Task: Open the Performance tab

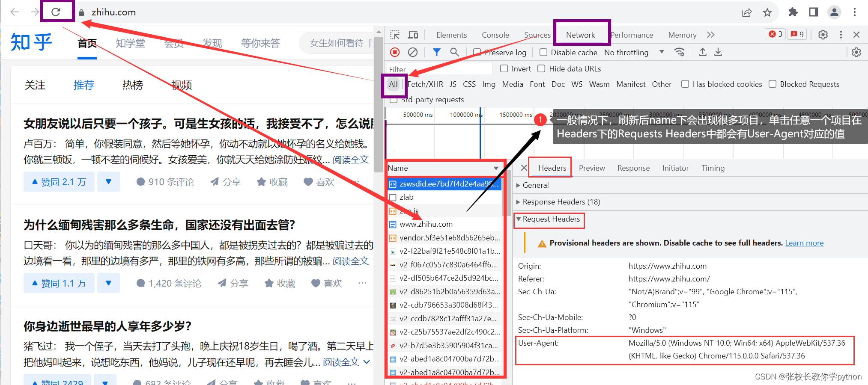Action: point(632,35)
